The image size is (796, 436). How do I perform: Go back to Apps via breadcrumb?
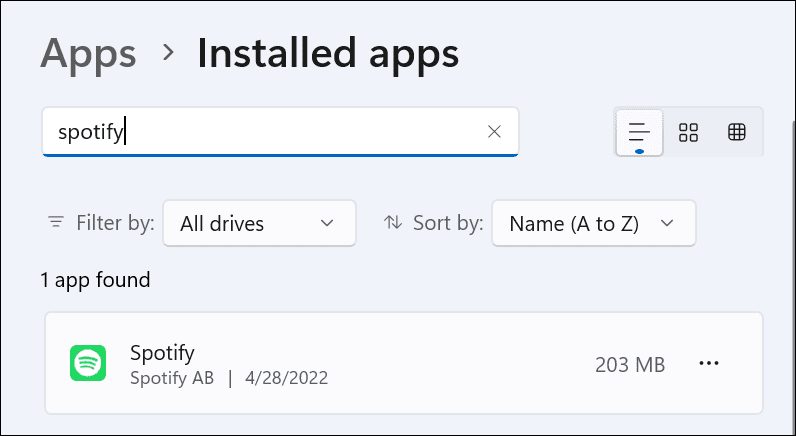(87, 52)
